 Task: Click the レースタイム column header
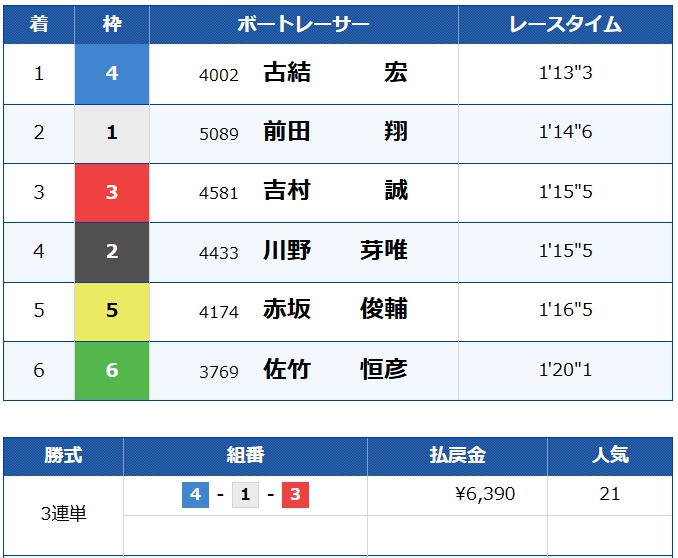click(565, 25)
